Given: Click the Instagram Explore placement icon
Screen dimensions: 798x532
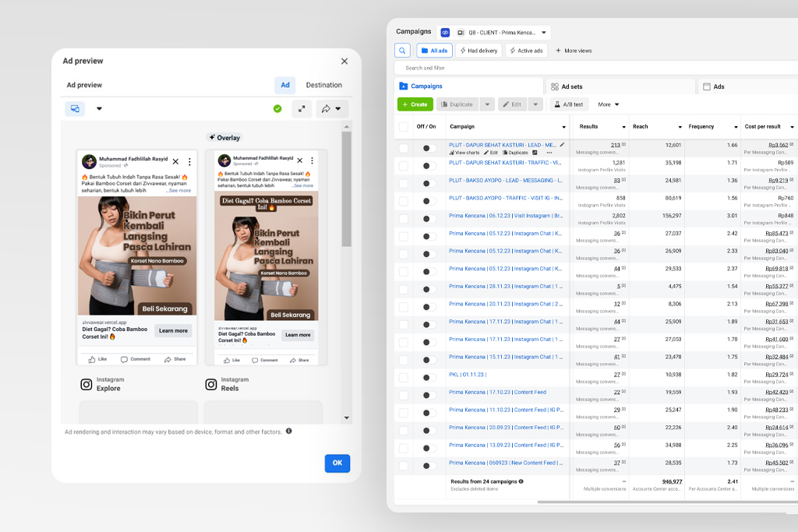Looking at the screenshot, I should pos(87,384).
